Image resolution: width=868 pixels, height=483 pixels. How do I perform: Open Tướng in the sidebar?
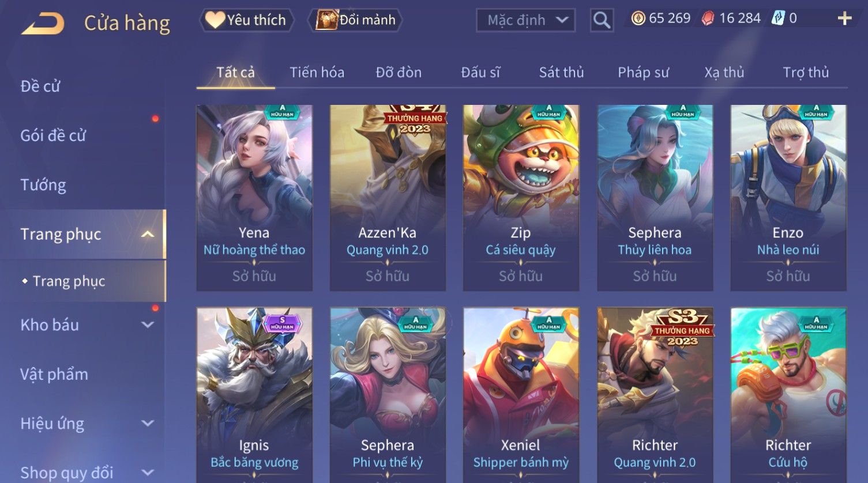coord(43,185)
